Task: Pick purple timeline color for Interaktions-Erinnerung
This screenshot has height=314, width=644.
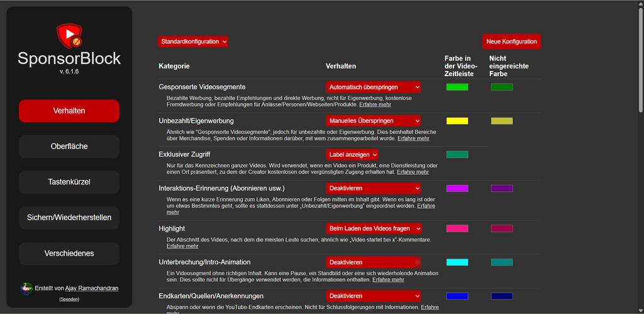Action: coord(457,188)
